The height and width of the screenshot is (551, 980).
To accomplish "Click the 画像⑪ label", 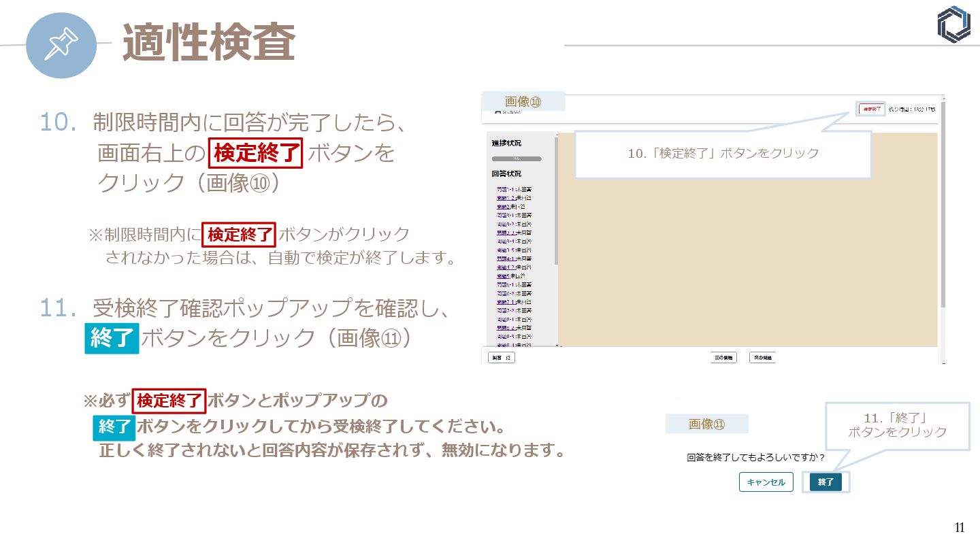I will click(706, 424).
